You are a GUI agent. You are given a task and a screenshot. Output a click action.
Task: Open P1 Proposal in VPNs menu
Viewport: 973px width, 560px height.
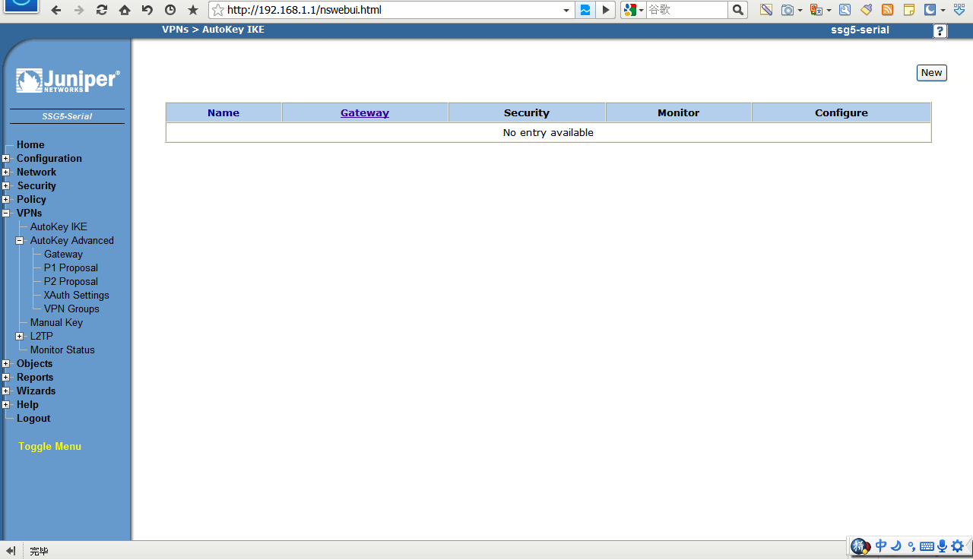pos(71,267)
